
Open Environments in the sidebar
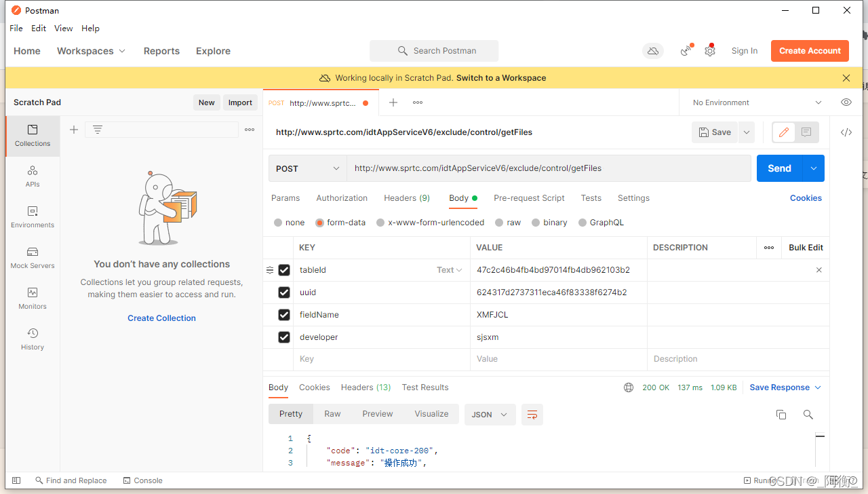click(33, 217)
